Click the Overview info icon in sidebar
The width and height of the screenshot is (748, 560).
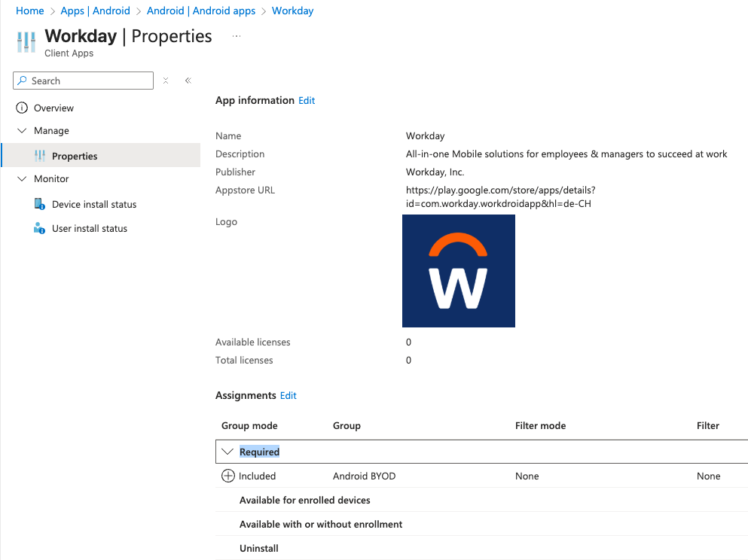tap(23, 108)
